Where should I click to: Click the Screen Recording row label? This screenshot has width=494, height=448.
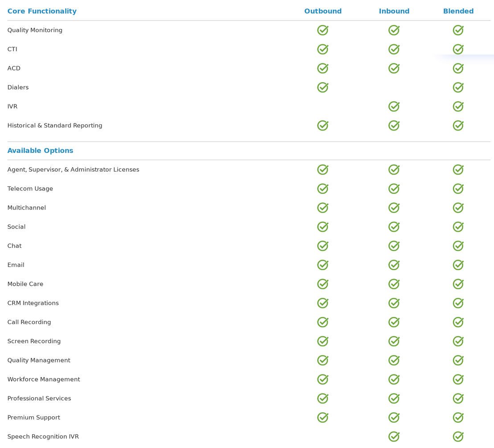point(34,341)
